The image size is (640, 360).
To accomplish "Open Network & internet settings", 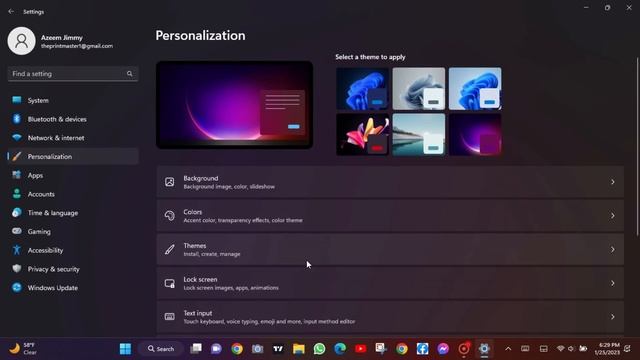I will pyautogui.click(x=73, y=138).
